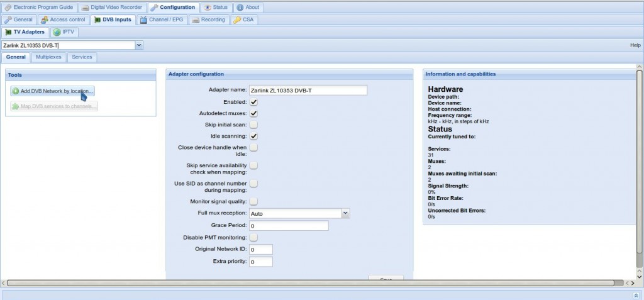
Task: Switch to the IPTV tab
Action: tap(64, 32)
